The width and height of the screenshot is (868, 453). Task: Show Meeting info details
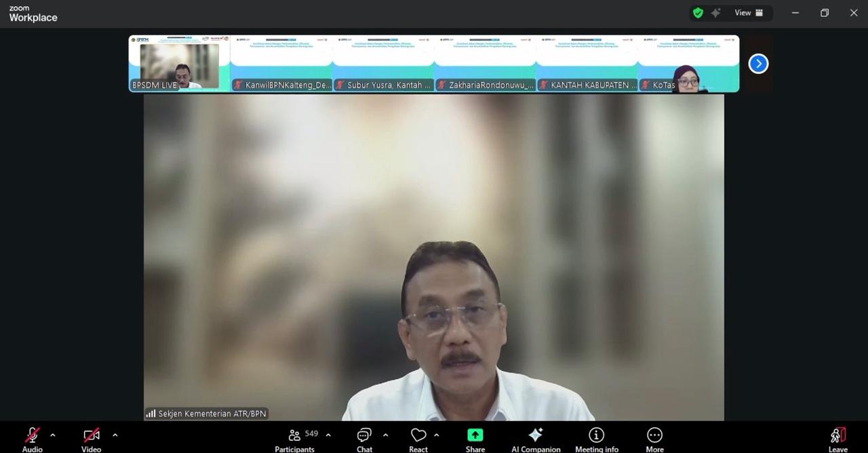click(x=597, y=437)
